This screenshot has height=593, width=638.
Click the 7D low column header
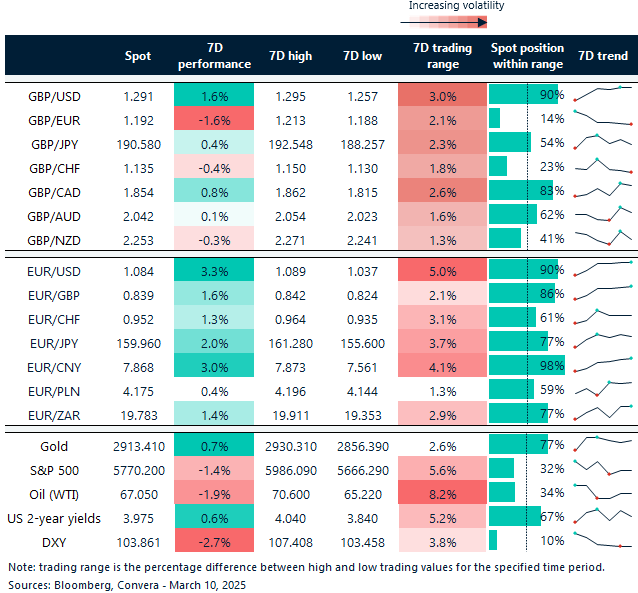(362, 56)
